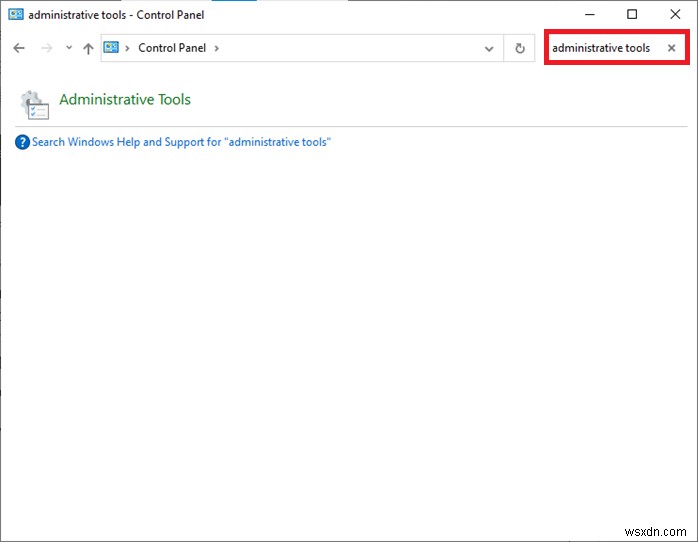This screenshot has height=542, width=698.
Task: Search Windows Help and Support link
Action: coord(181,142)
